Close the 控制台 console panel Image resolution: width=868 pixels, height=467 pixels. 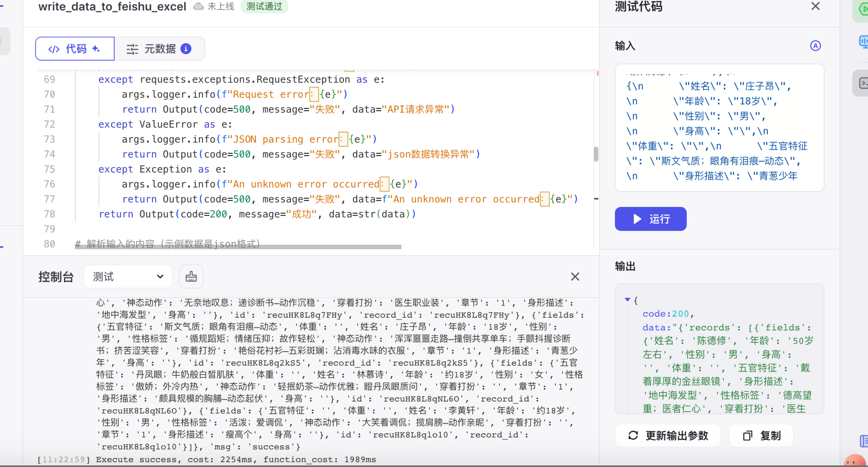tap(575, 276)
